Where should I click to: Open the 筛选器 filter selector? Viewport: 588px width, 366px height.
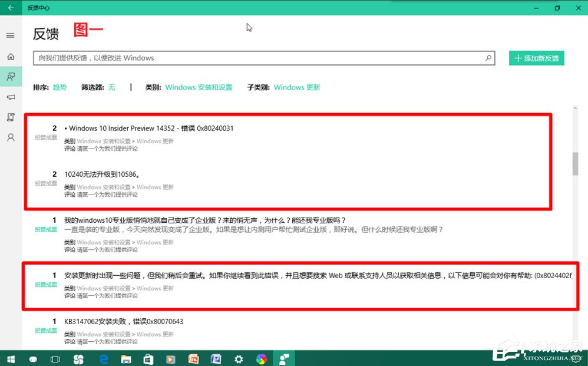point(111,87)
